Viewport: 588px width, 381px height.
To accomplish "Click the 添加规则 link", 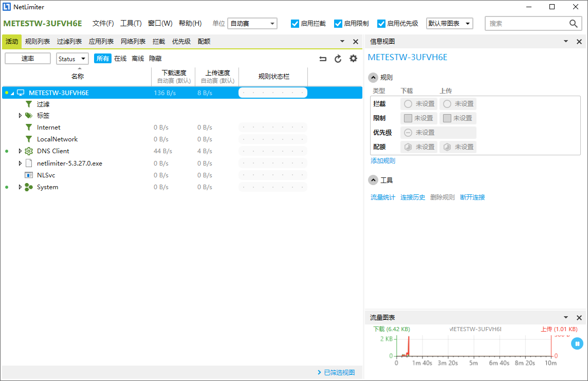I will click(x=383, y=161).
